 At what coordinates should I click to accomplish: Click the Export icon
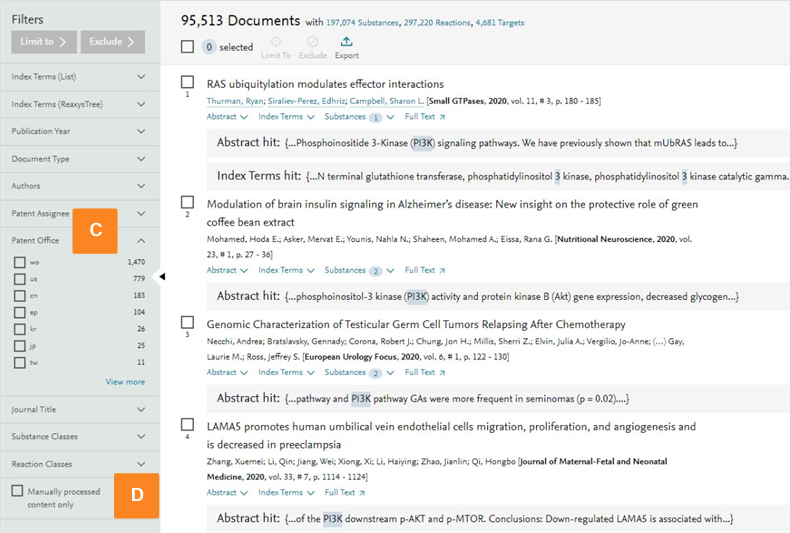pos(346,42)
